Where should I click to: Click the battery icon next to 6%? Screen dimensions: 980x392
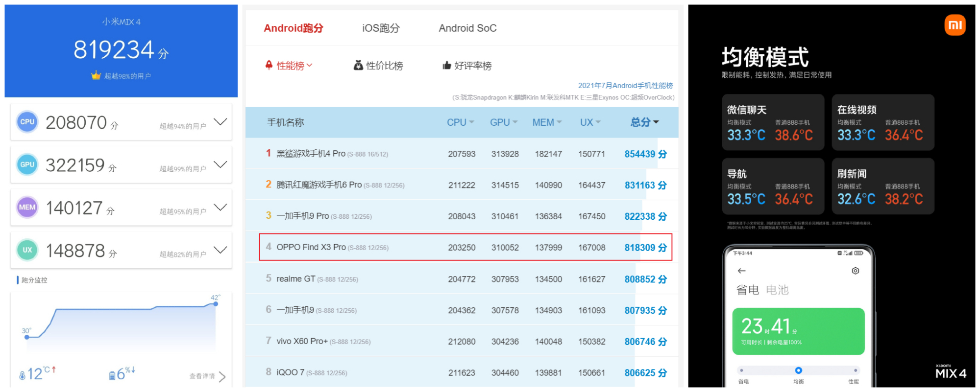point(112,375)
